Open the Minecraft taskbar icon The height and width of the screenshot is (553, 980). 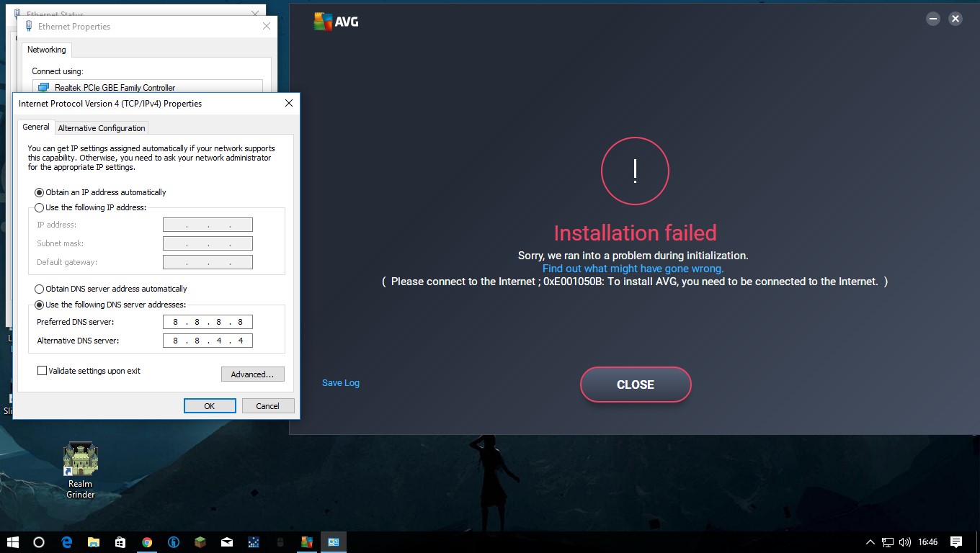click(200, 542)
